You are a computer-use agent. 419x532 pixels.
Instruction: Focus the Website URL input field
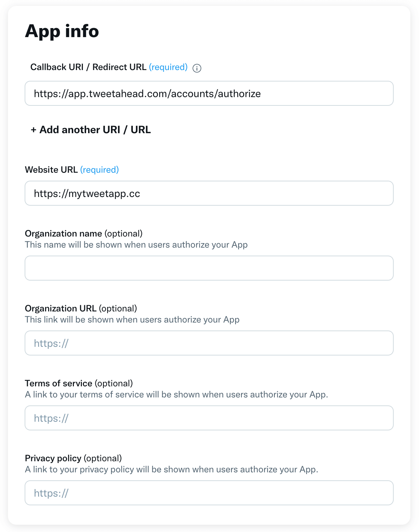(x=209, y=194)
